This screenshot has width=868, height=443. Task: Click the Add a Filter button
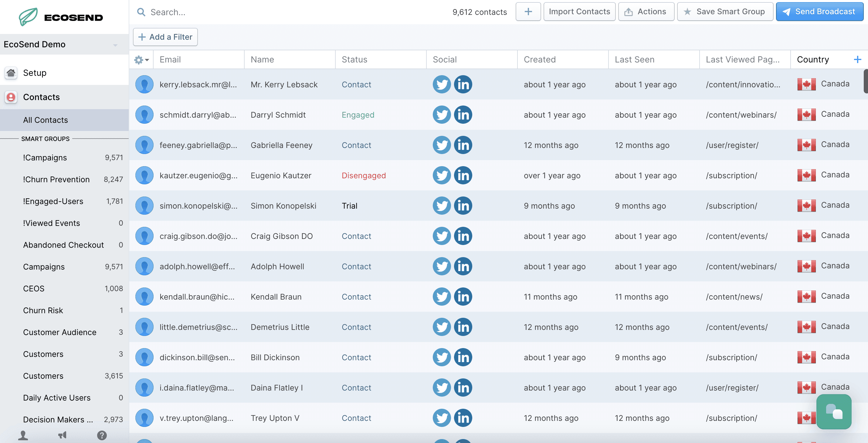[x=165, y=37]
